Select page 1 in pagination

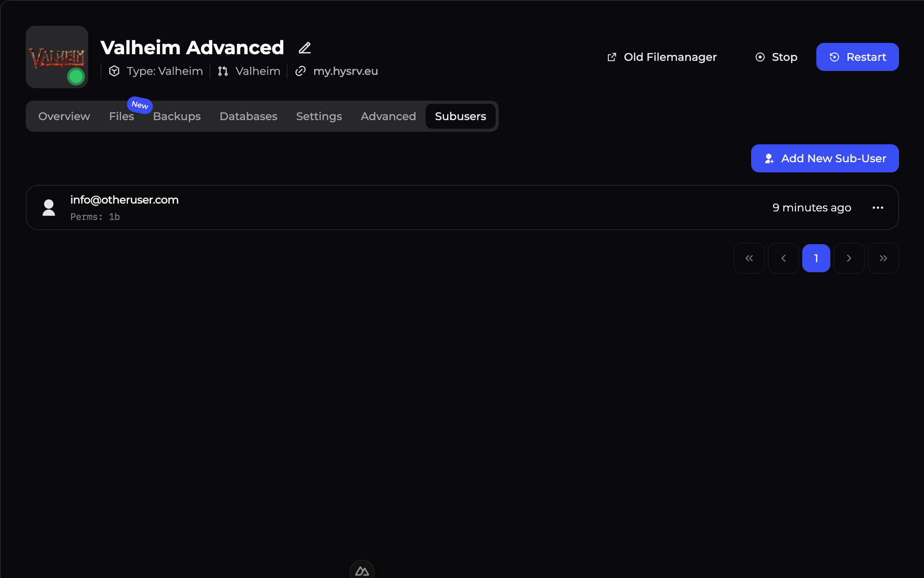click(x=816, y=258)
